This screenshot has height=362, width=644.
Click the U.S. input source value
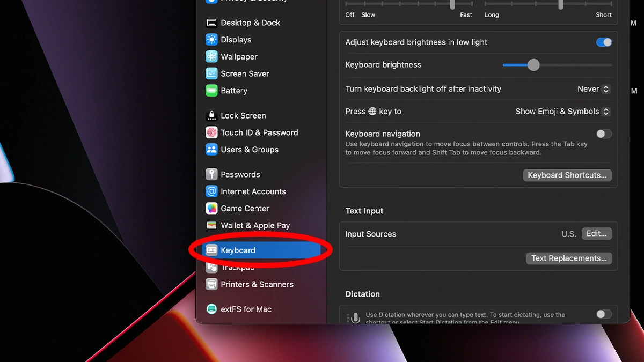pyautogui.click(x=569, y=234)
